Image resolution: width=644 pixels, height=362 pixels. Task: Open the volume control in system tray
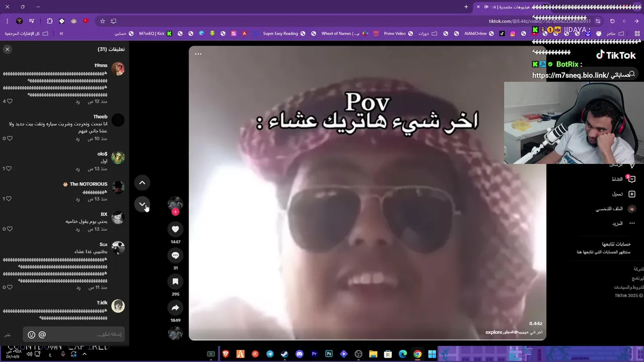[29, 354]
